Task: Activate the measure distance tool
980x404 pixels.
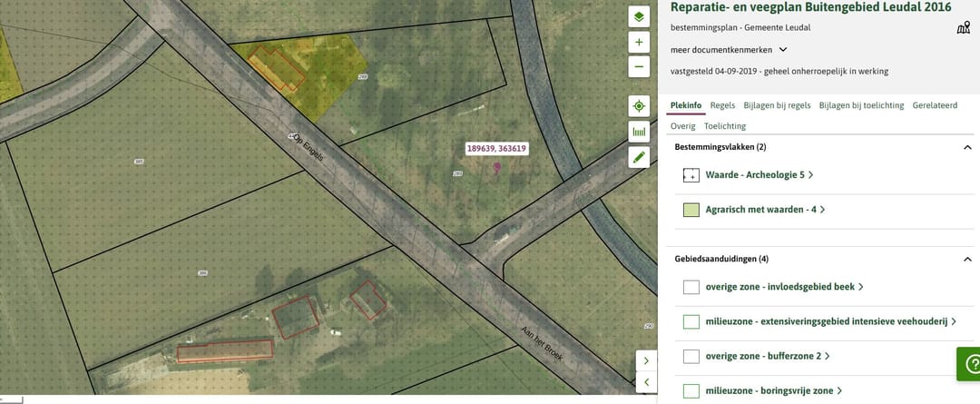Action: (639, 132)
